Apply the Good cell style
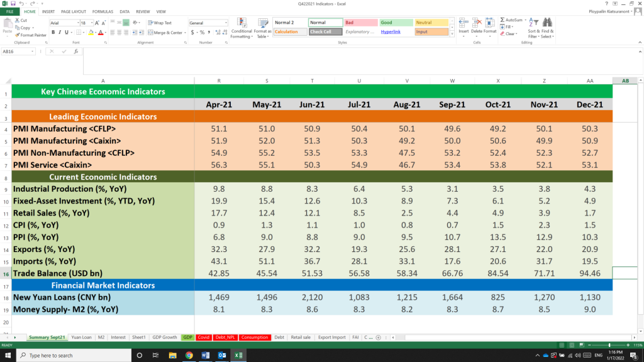Screen dimensions: 644x362 click(396, 23)
